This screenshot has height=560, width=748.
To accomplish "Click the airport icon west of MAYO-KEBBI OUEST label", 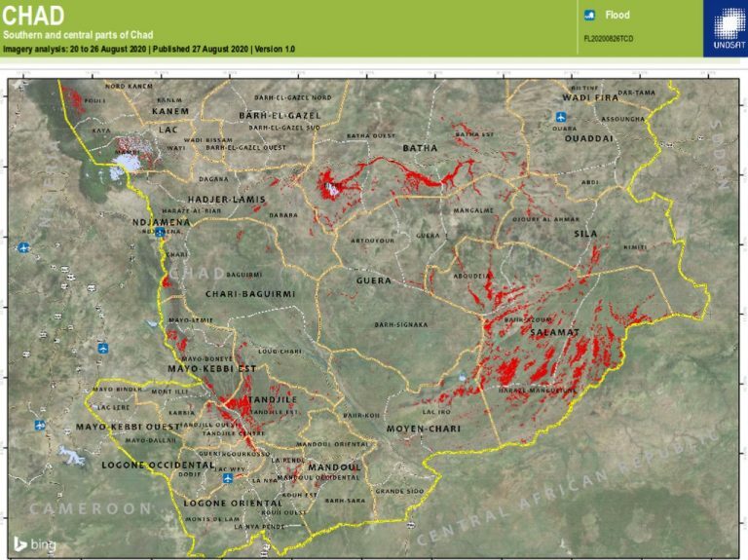I will click(40, 425).
